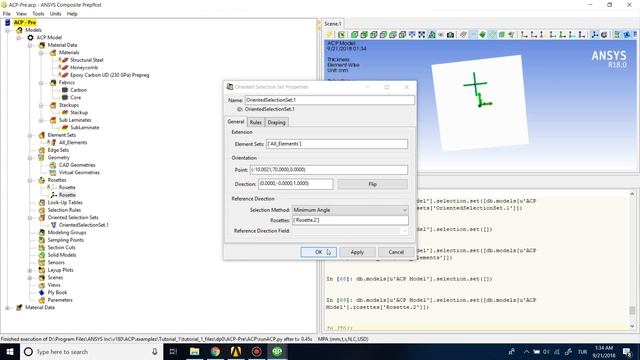Click the Rosettes input field
Screen dimensions: 640x360
click(350, 220)
